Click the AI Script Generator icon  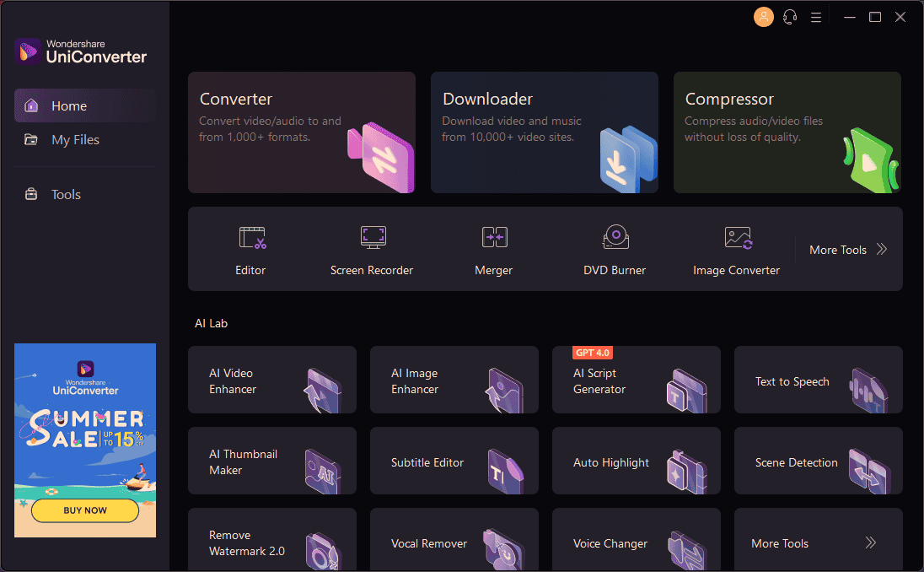686,391
